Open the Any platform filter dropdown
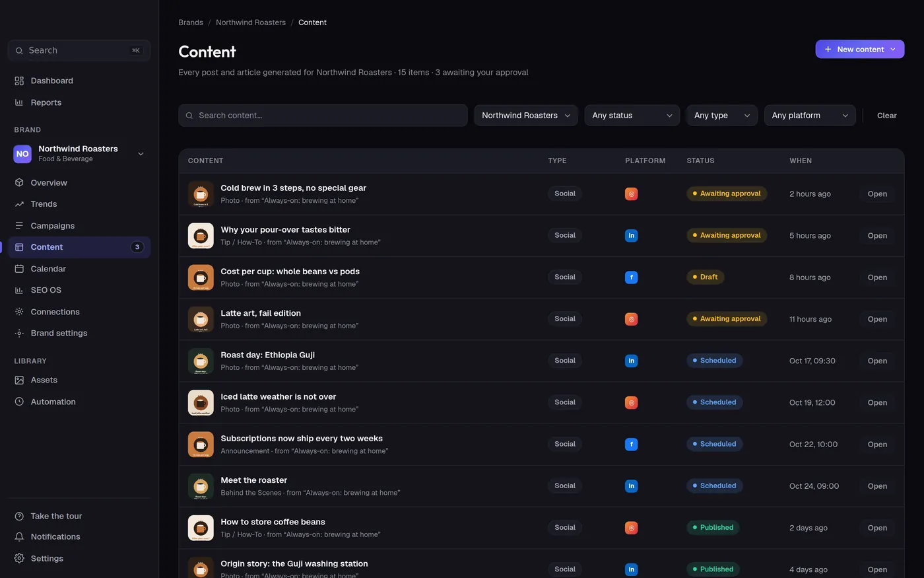This screenshot has height=578, width=924. (x=810, y=116)
